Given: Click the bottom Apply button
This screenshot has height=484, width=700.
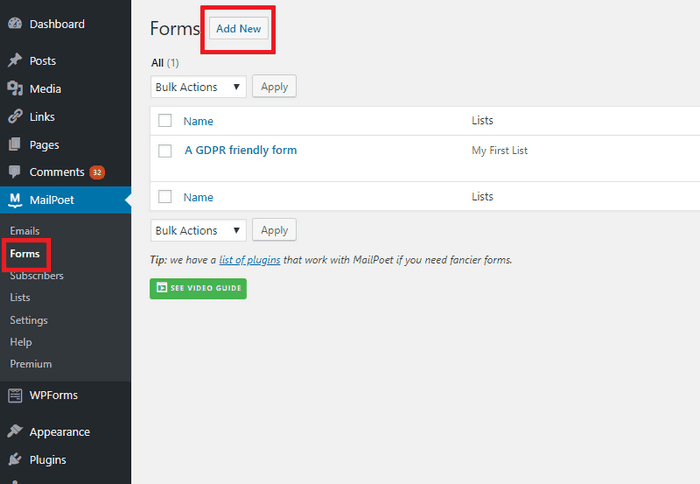Looking at the screenshot, I should pyautogui.click(x=274, y=230).
